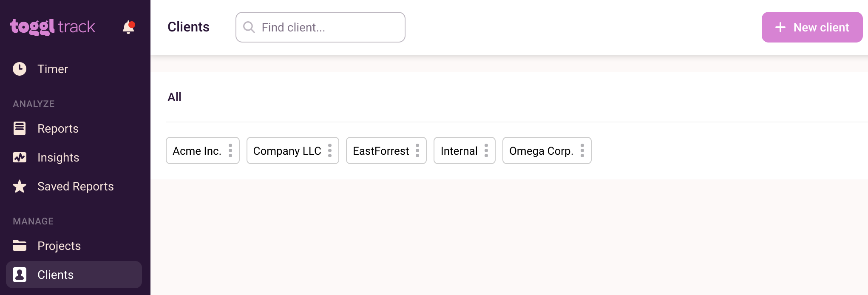
Task: Click the Clients person icon
Action: point(20,275)
